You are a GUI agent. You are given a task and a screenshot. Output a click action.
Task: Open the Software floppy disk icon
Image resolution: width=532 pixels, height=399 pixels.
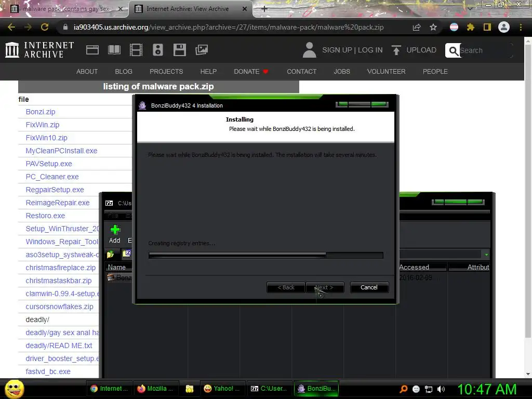179,50
